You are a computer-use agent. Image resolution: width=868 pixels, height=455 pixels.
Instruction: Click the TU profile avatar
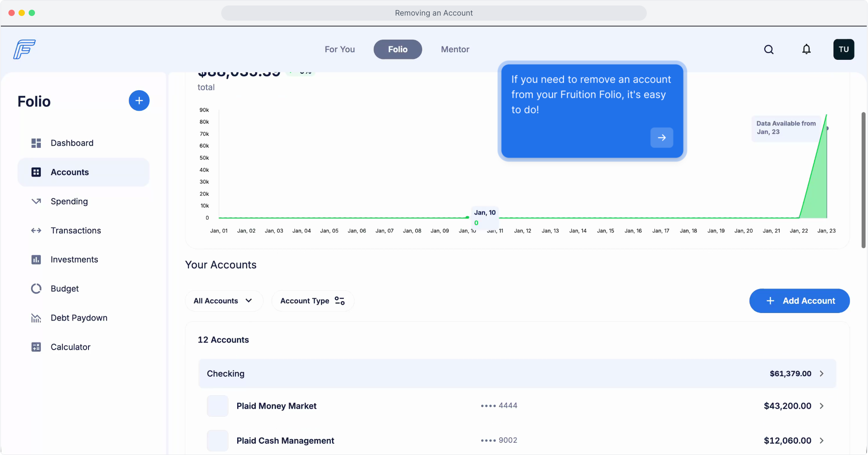(844, 50)
